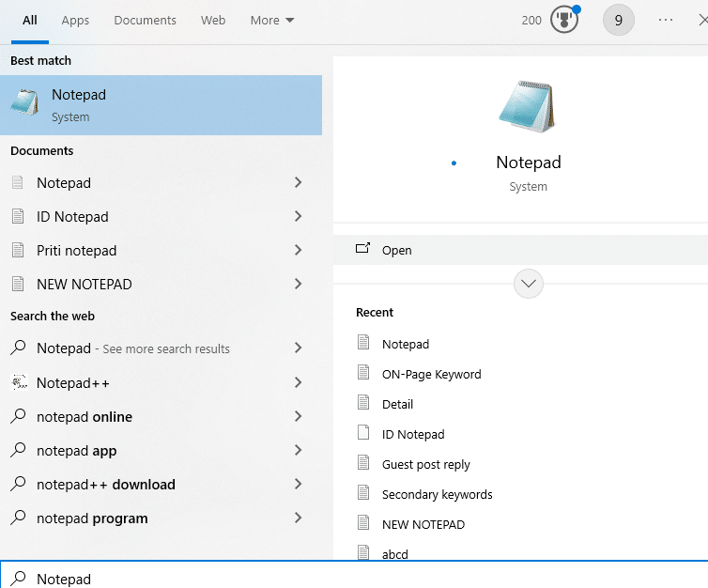
Task: Select NEW NOTEPAD in Documents list
Action: click(85, 284)
